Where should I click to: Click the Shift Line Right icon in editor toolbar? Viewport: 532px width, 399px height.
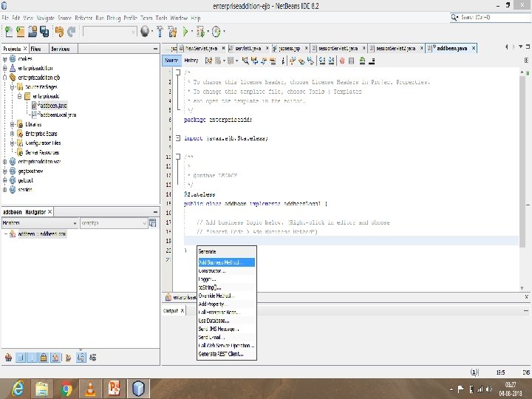[x=332, y=61]
